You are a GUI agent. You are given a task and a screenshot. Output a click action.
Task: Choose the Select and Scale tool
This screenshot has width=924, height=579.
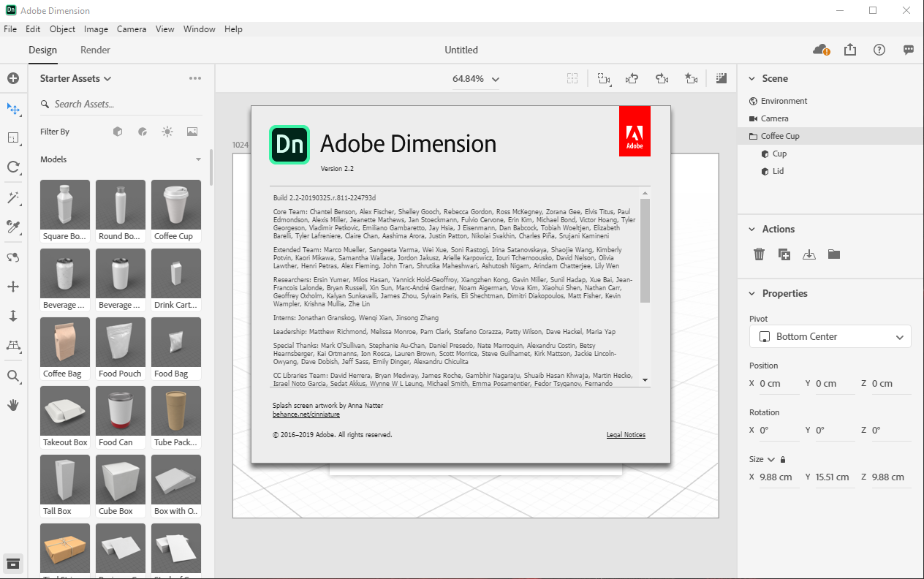click(x=12, y=137)
